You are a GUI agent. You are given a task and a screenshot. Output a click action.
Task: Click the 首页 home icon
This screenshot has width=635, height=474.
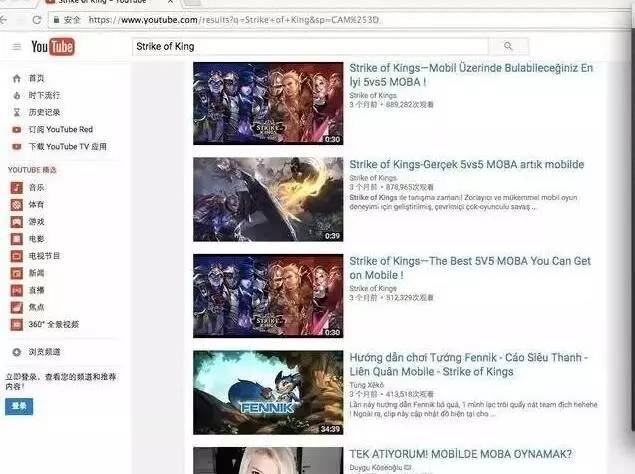tap(17, 78)
